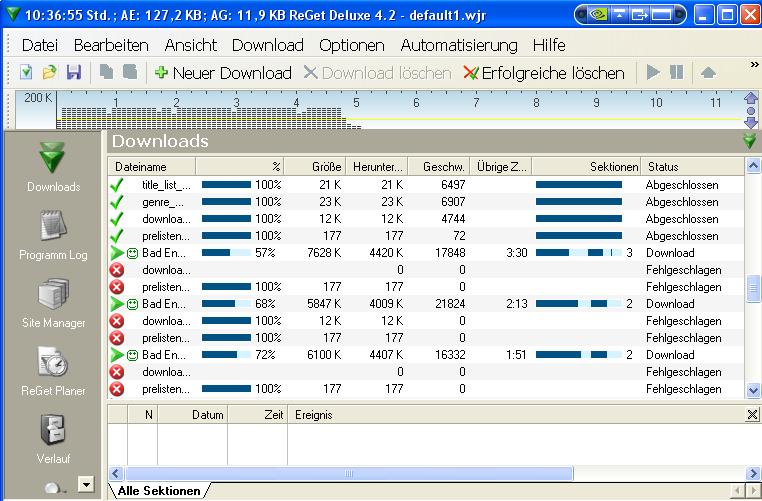Start download with play icon

click(x=653, y=73)
